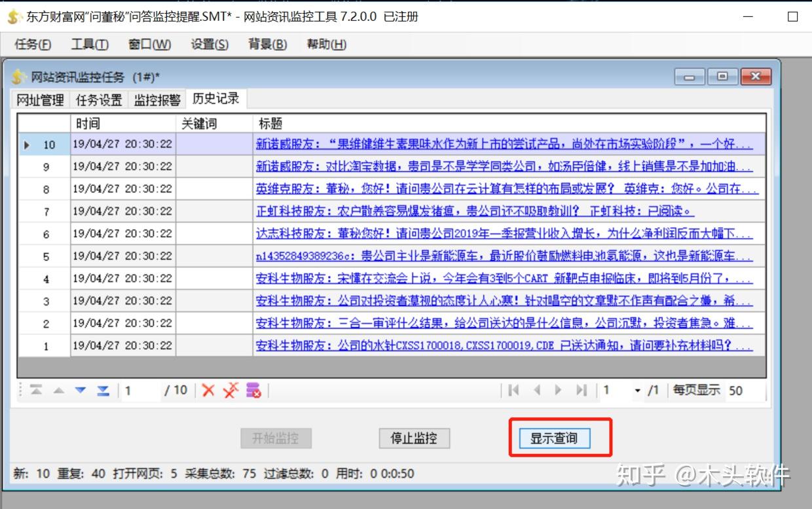The height and width of the screenshot is (509, 812).
Task: Open the 帮助(H) menu
Action: click(327, 44)
